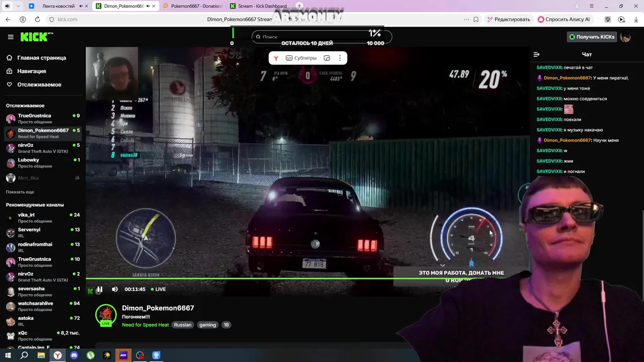Open the xQc recommended channel
644x362 pixels.
point(43,336)
